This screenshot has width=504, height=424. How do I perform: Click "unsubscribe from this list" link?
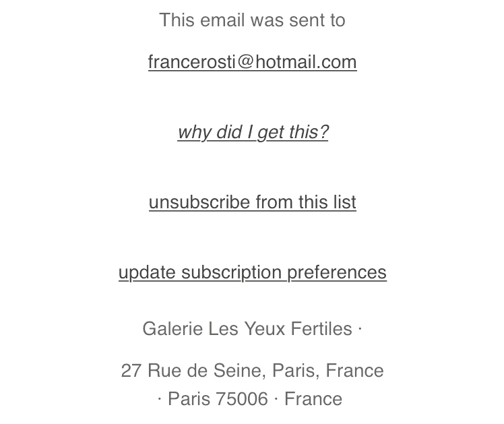252,202
